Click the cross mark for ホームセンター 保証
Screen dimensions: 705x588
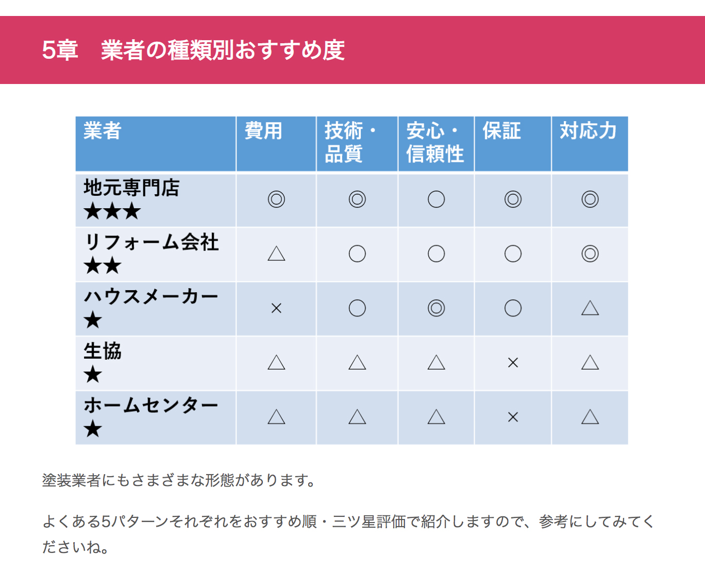pyautogui.click(x=513, y=417)
